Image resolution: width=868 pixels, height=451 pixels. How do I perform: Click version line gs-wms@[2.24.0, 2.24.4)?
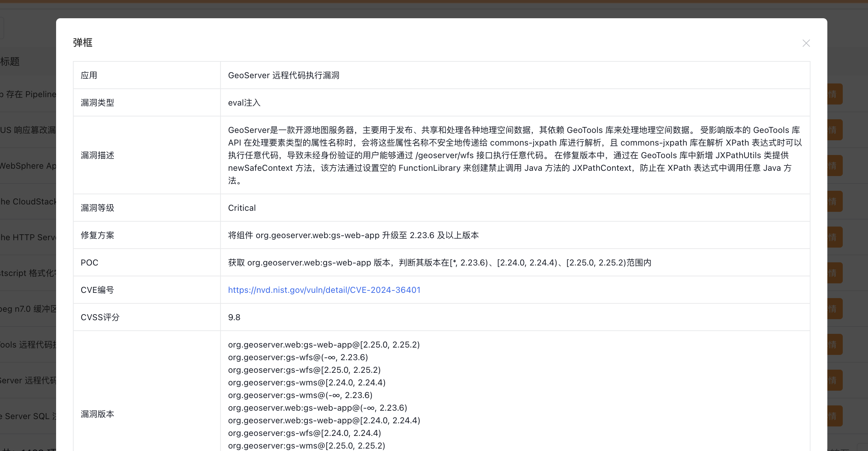click(307, 383)
